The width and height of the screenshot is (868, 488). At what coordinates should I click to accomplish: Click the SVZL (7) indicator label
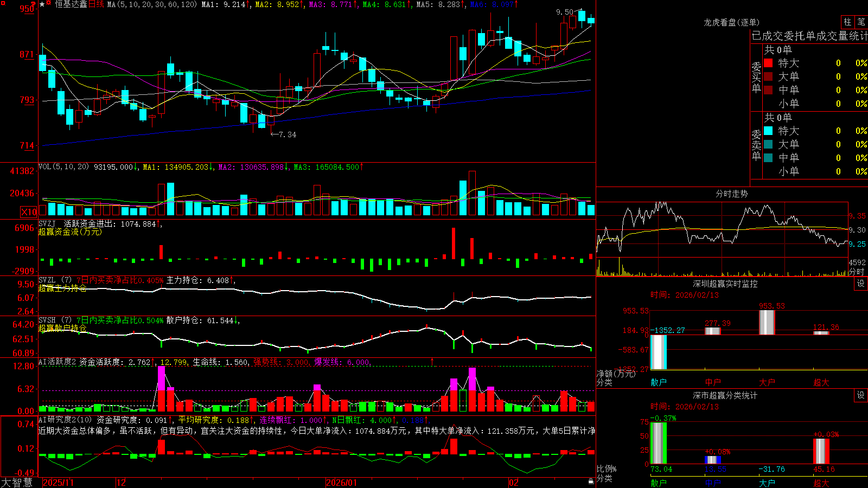55,280
